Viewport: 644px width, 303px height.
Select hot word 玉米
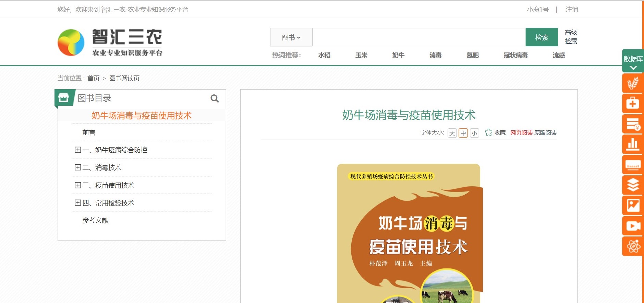(x=361, y=55)
